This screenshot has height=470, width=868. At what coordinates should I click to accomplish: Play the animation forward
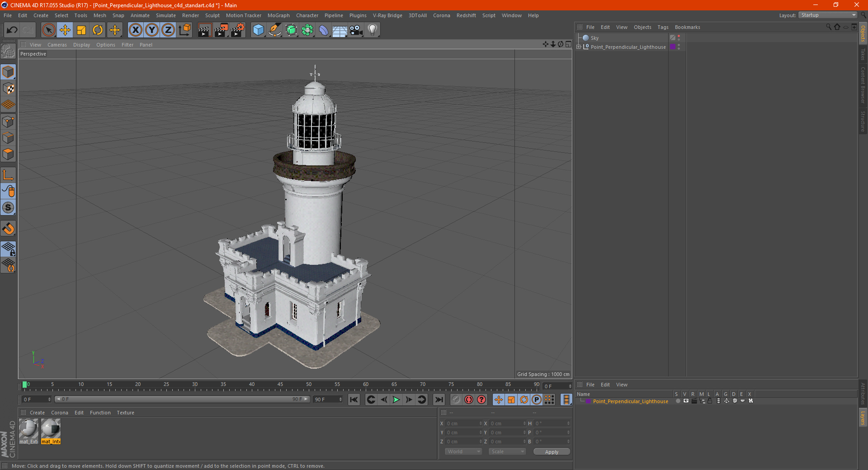(396, 399)
